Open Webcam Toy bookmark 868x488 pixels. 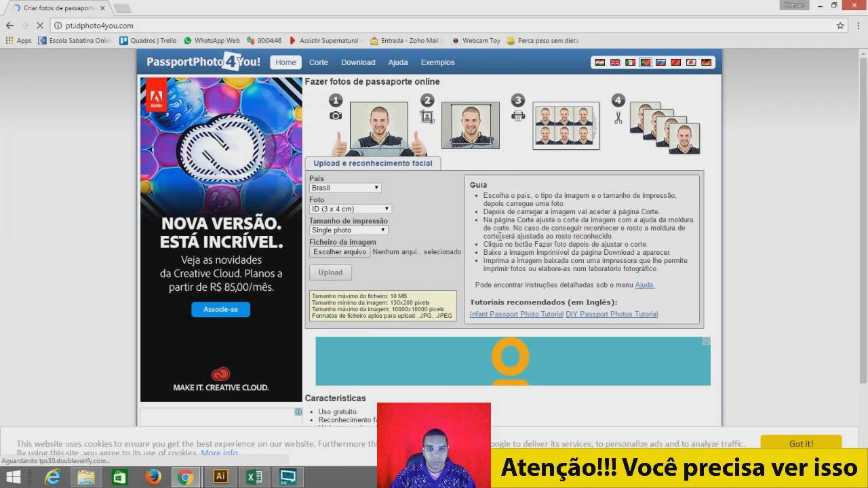[x=476, y=41]
